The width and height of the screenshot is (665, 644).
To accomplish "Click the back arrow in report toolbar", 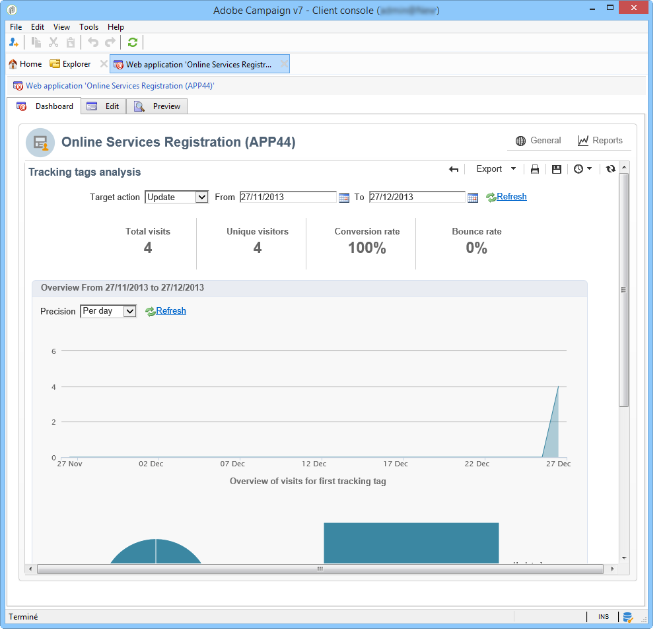I will point(454,169).
